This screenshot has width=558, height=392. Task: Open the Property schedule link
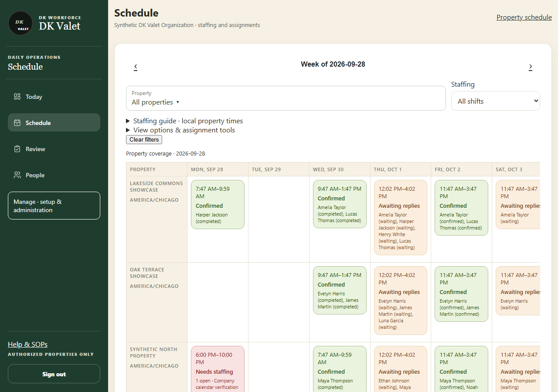tap(524, 17)
